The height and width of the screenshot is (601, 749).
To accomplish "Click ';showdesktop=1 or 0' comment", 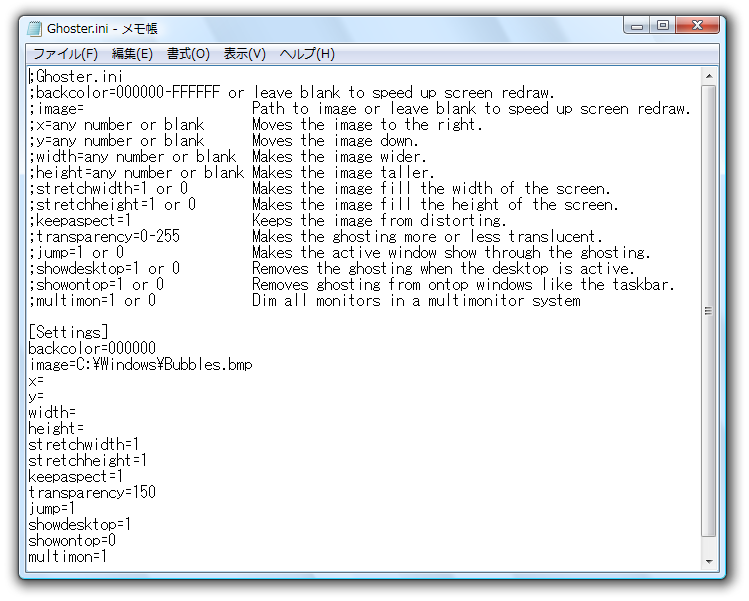I will [104, 268].
